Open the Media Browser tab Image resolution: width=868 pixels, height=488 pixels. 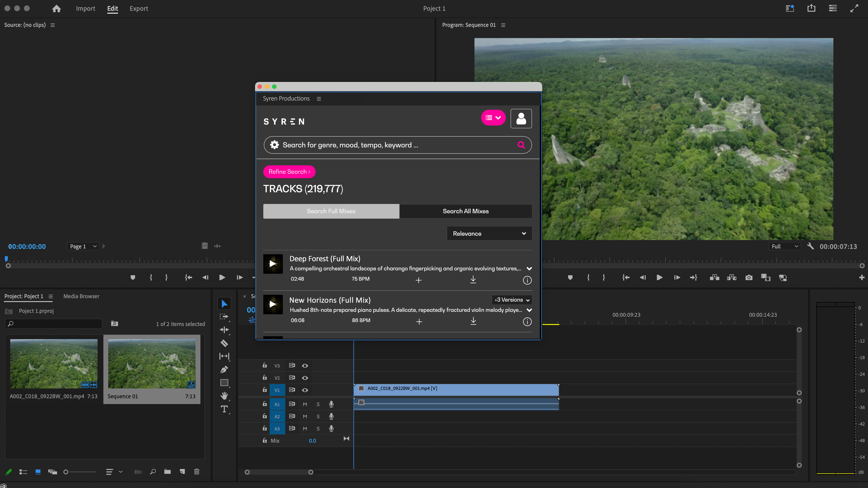pyautogui.click(x=81, y=296)
